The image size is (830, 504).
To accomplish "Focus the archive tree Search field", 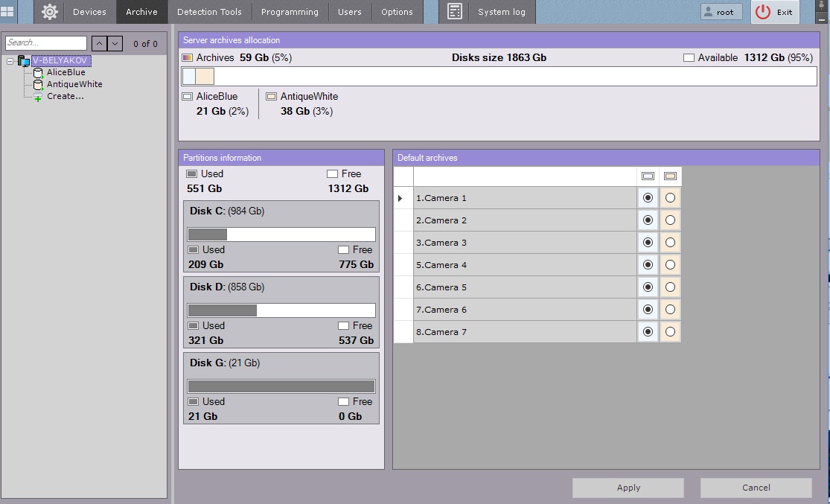I will click(x=46, y=43).
